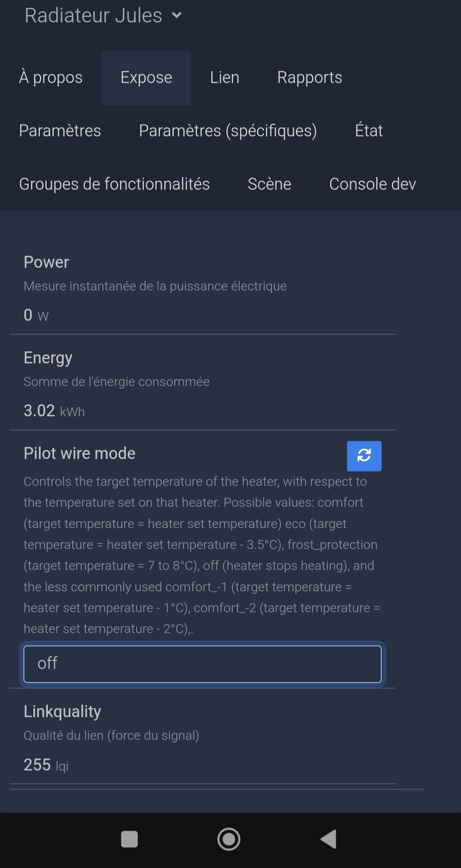This screenshot has width=461, height=868.
Task: Tap the Android recent apps square
Action: coord(129,839)
